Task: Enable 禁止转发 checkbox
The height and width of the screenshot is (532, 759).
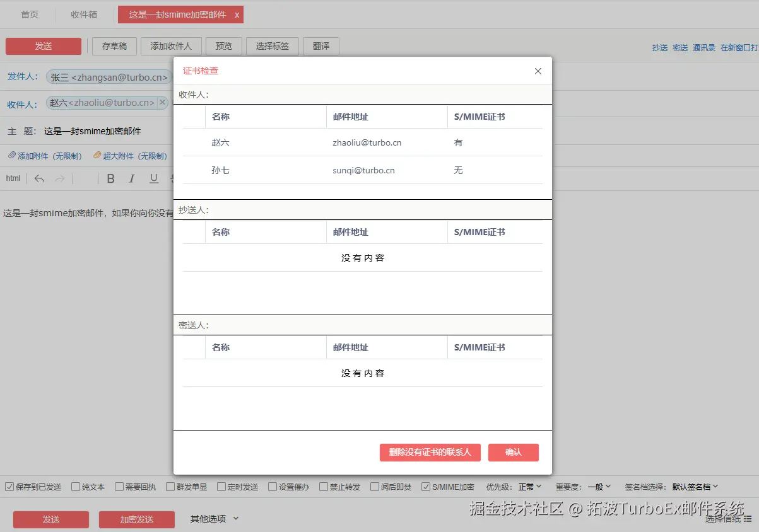Action: click(x=324, y=487)
